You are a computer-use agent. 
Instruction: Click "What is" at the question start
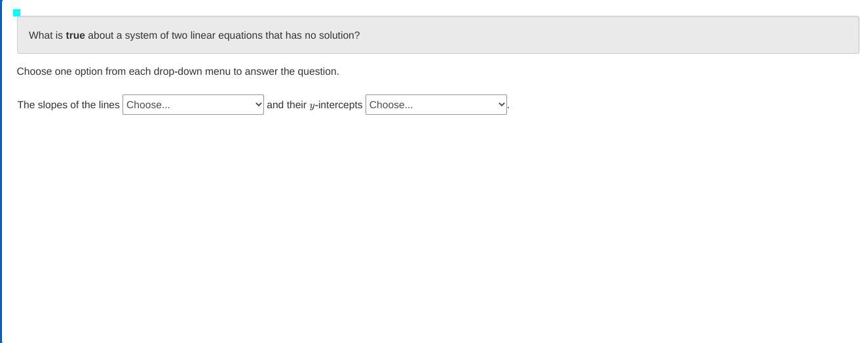[46, 35]
